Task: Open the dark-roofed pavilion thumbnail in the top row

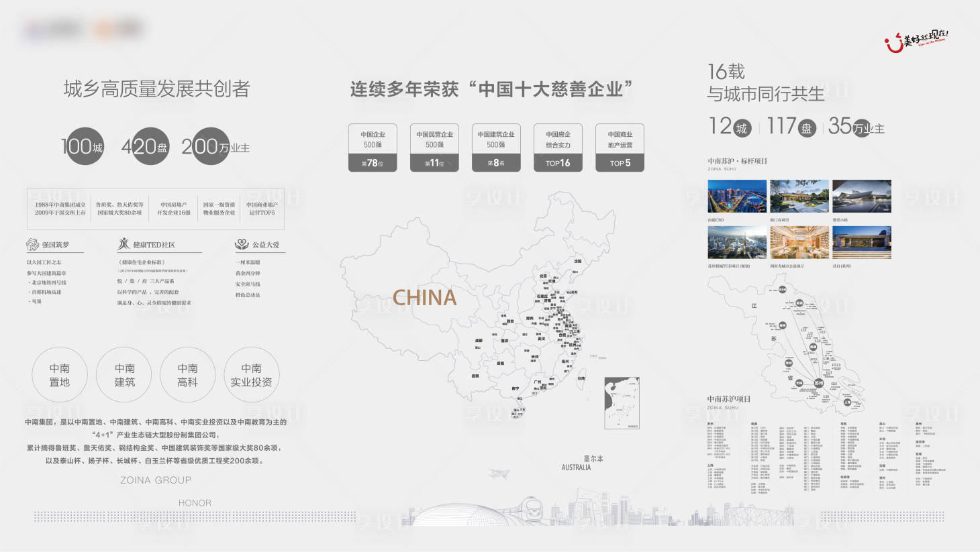Action: [862, 197]
